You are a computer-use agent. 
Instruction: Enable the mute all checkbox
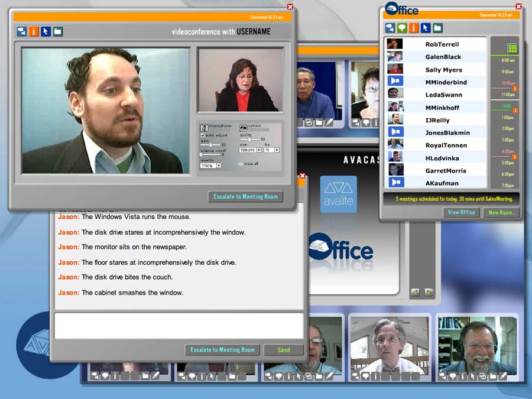coord(241,164)
